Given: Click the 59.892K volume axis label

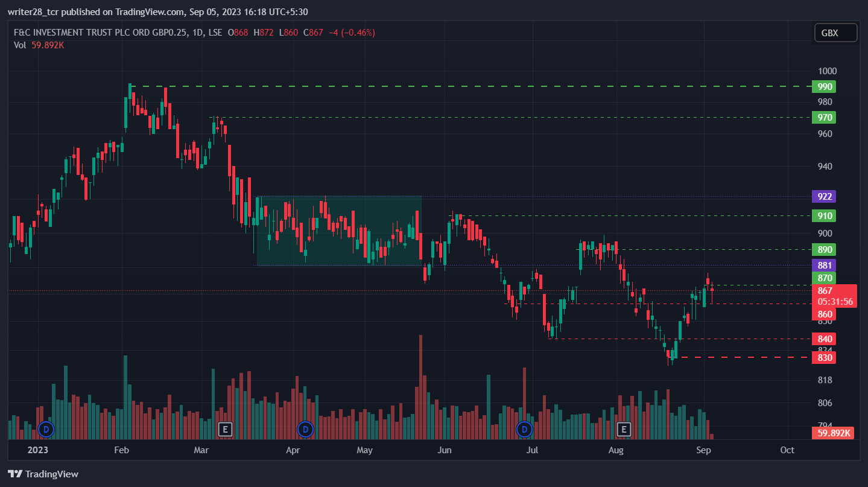Looking at the screenshot, I should [834, 433].
